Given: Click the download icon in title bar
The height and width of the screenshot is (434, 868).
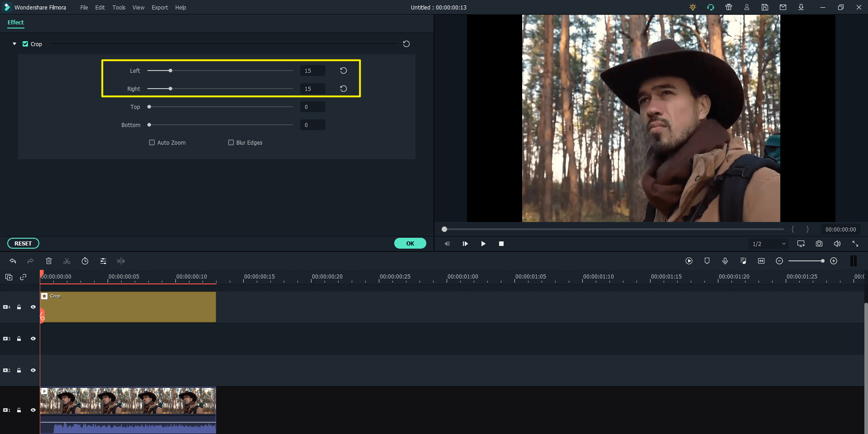Looking at the screenshot, I should point(801,7).
